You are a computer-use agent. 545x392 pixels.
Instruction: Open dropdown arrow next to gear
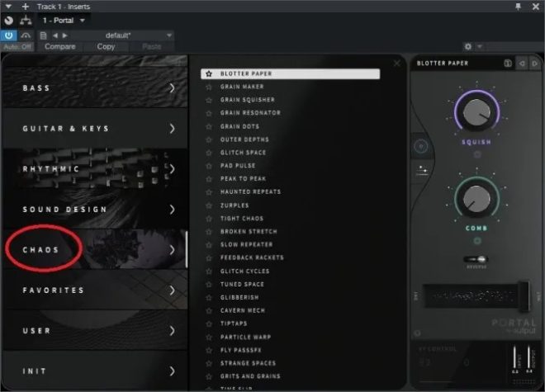point(480,46)
